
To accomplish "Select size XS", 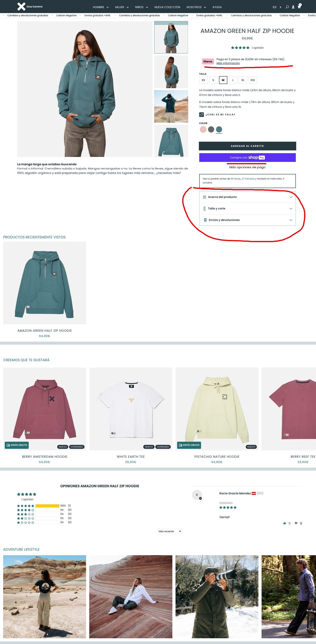I will click(x=203, y=80).
